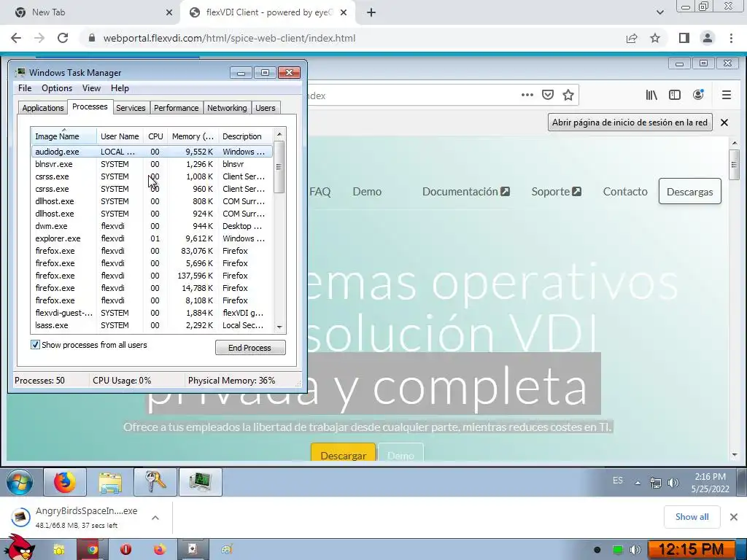Open the File menu in Task Manager
The width and height of the screenshot is (747, 560).
coord(25,88)
